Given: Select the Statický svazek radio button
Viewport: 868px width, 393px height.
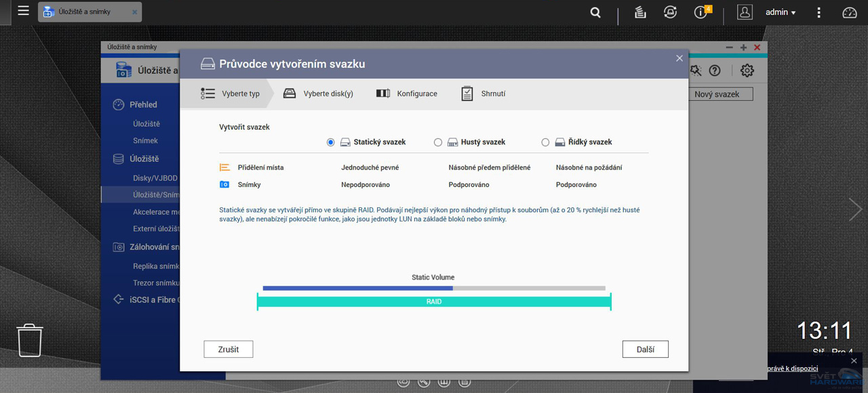Looking at the screenshot, I should click(x=330, y=142).
